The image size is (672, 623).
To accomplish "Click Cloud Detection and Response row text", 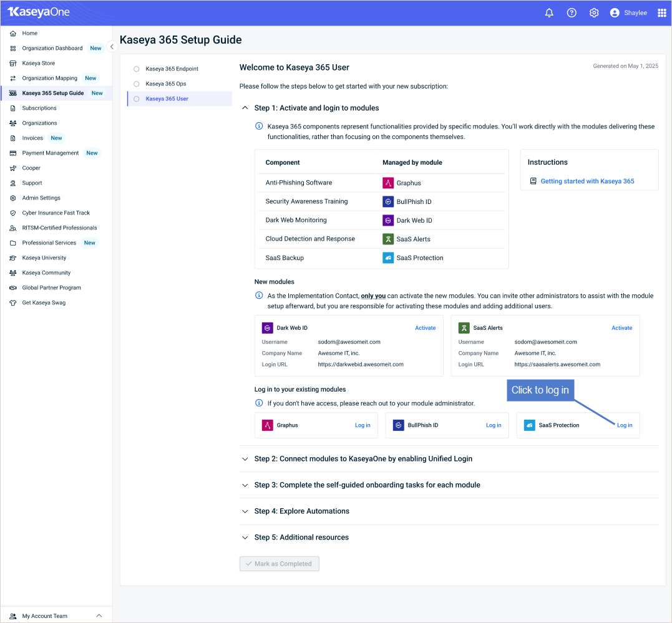I will tap(310, 239).
